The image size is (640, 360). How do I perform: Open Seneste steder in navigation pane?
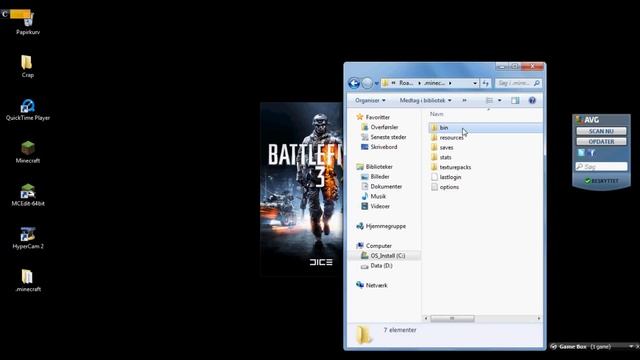(384, 137)
